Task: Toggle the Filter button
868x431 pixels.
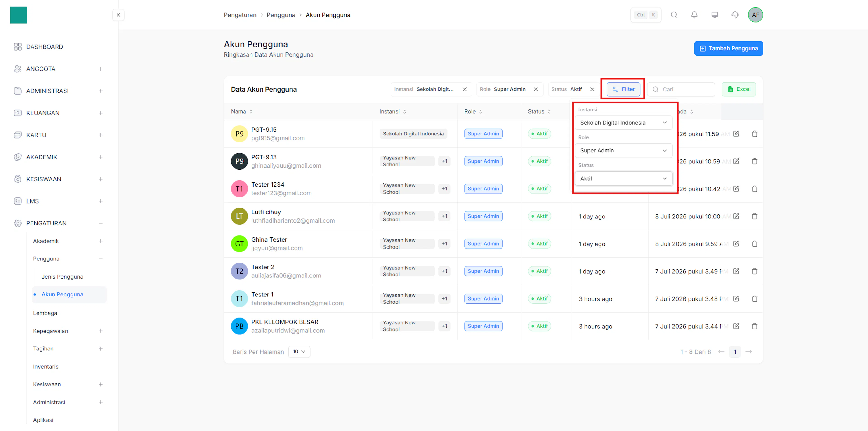Action: [623, 89]
